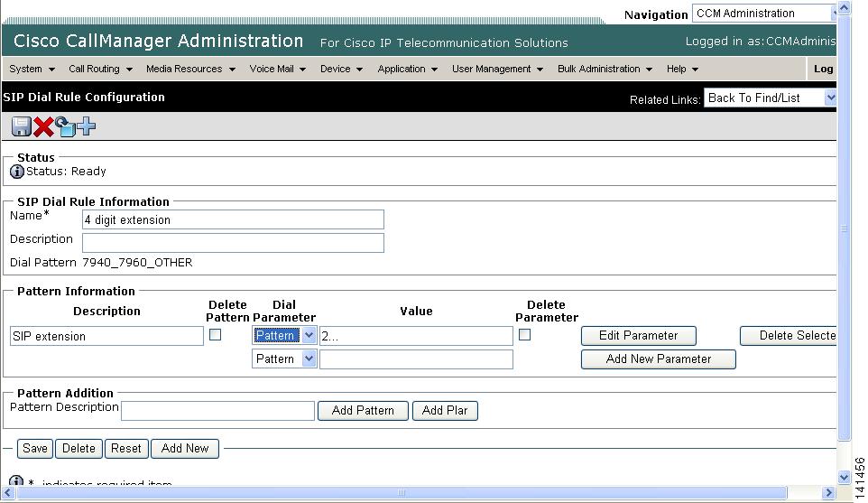Screen dimensions: 868x503
Task: Click the horizontal scrollbar left arrow
Action: click(8, 492)
